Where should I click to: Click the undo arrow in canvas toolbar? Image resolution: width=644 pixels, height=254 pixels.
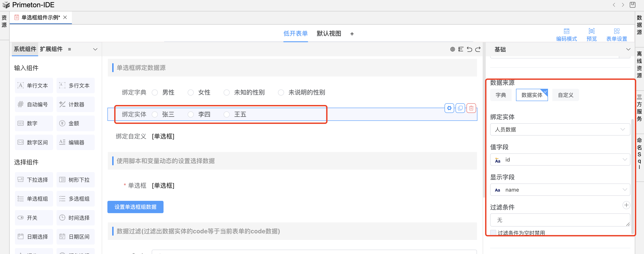[469, 49]
